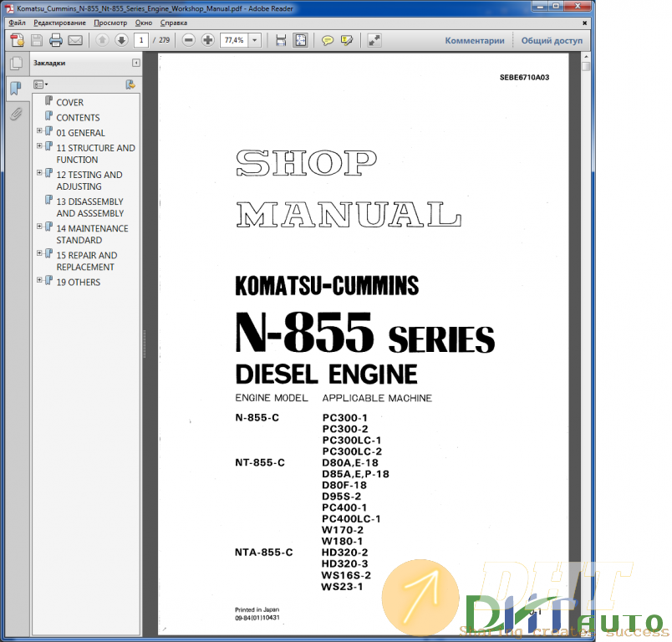Add a sticky note comment
Image resolution: width=672 pixels, height=642 pixels.
click(328, 40)
